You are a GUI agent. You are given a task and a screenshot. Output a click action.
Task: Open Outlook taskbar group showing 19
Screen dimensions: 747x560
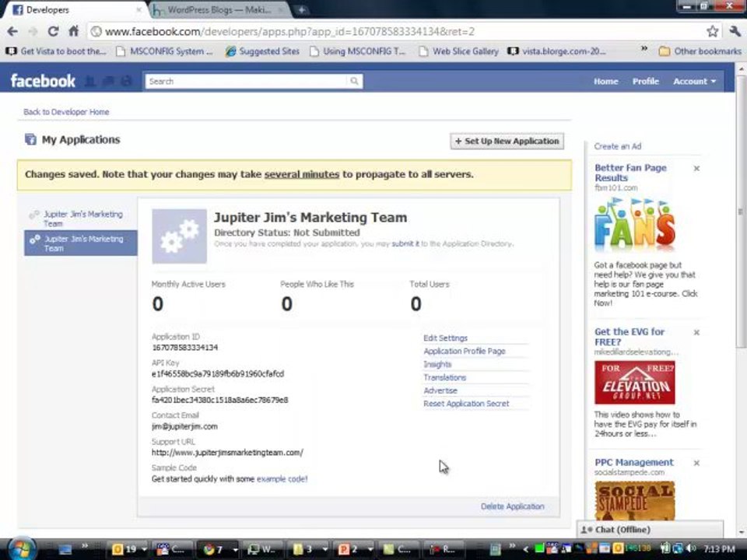[x=128, y=549]
